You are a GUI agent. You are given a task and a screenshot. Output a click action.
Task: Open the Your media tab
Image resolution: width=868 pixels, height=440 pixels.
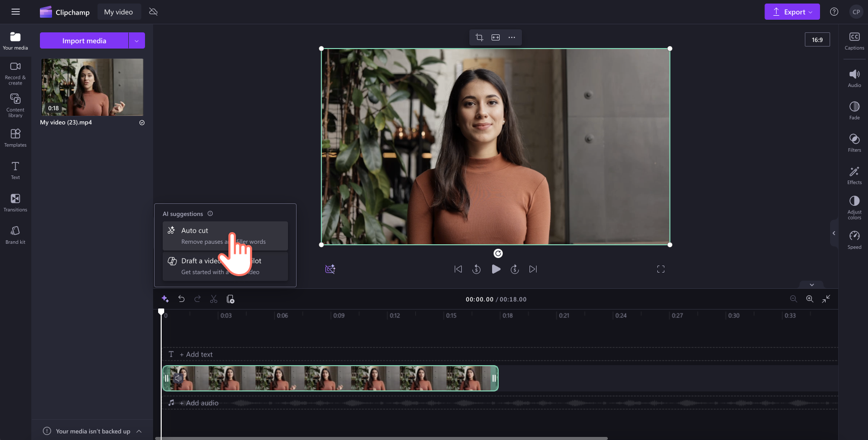pyautogui.click(x=16, y=41)
